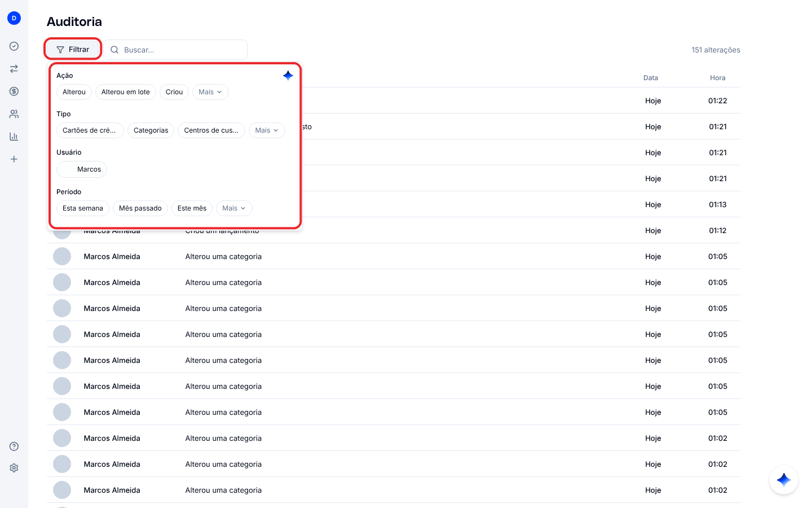This screenshot has width=812, height=508.
Task: Toggle the Cartões de crédito type chip
Action: (90, 130)
